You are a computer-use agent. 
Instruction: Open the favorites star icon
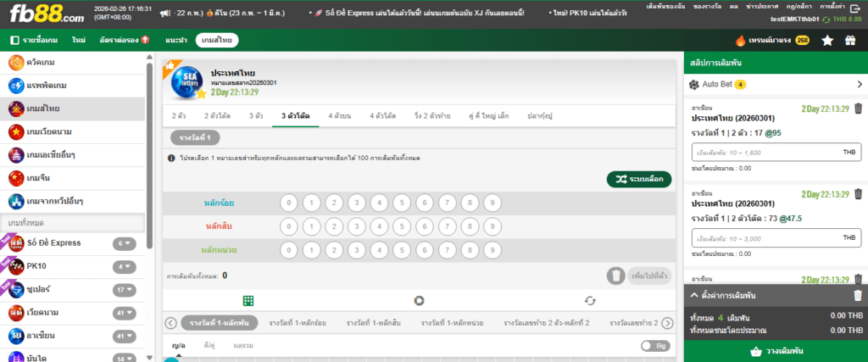click(827, 41)
